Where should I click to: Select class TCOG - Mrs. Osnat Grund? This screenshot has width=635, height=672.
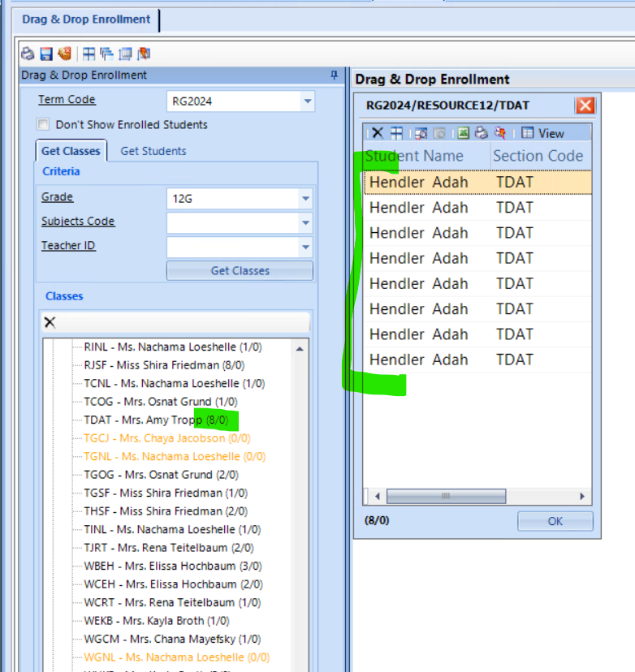[x=161, y=402]
